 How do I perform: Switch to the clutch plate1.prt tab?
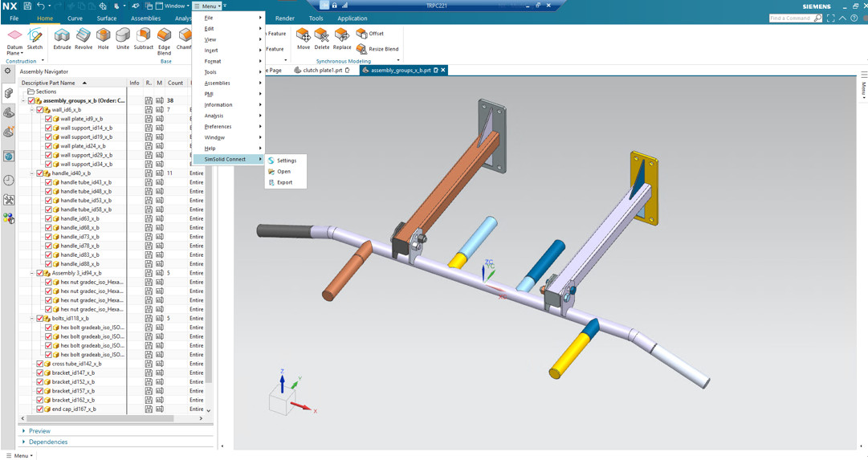coord(322,71)
